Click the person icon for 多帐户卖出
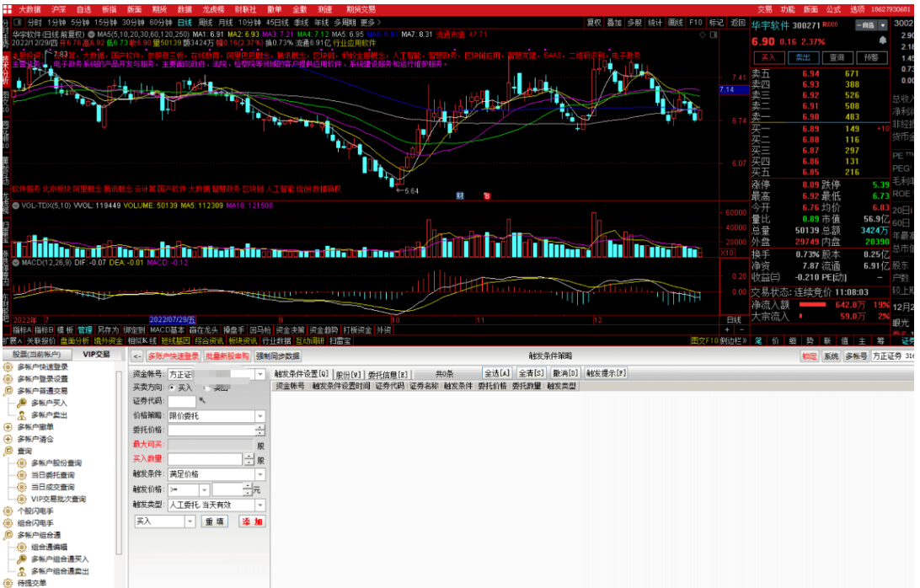The height and width of the screenshot is (588, 920). [x=22, y=415]
